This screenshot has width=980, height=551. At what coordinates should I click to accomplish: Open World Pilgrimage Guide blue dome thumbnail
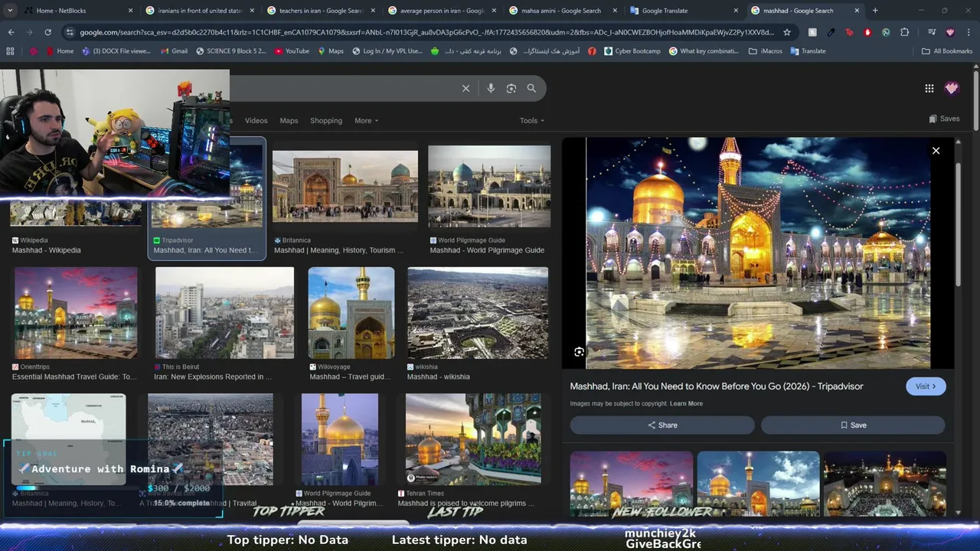coord(489,187)
